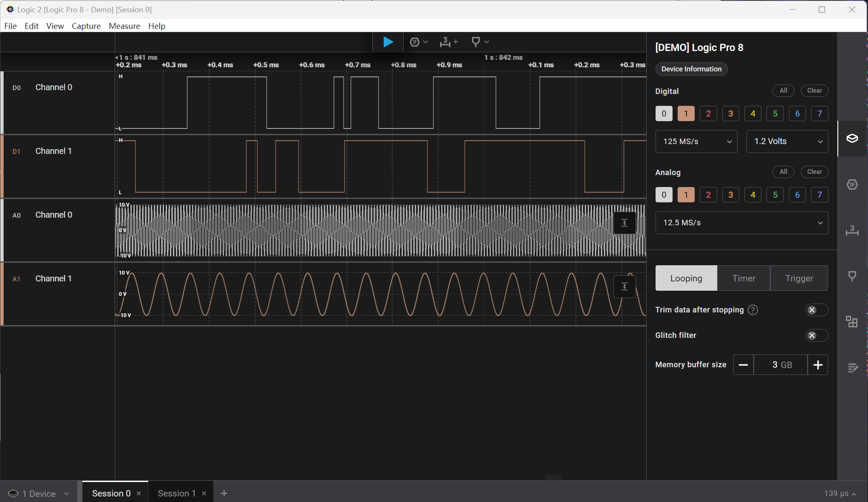Expand the timing marker toolbar dropdown arrow
The height and width of the screenshot is (502, 868).
487,42
